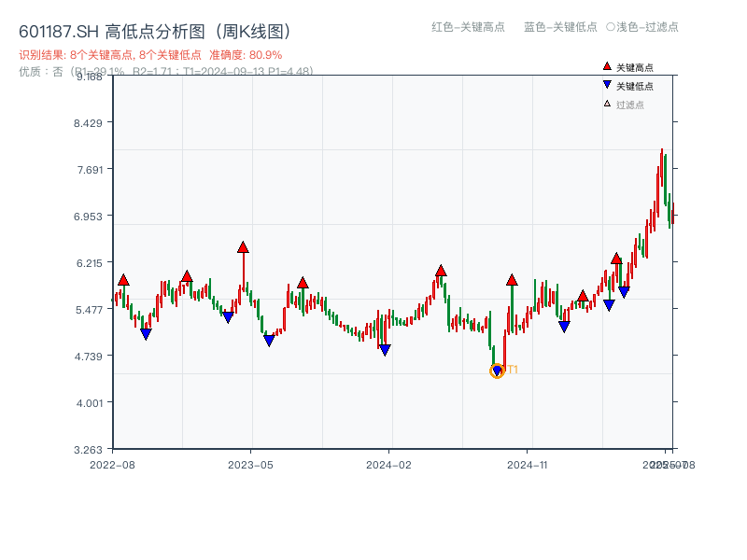Select the tallest red high marker near 2023-04
Image resolution: width=747 pixels, height=560 pixels.
(243, 247)
